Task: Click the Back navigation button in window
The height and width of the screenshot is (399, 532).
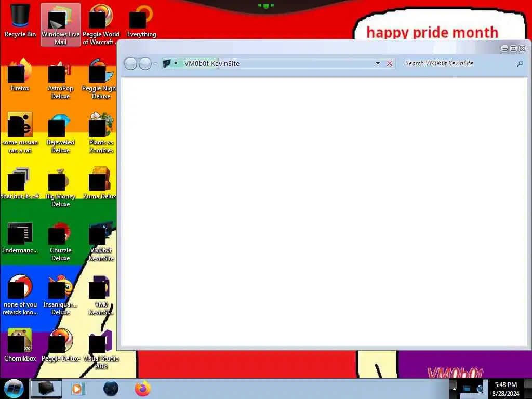Action: (x=130, y=63)
